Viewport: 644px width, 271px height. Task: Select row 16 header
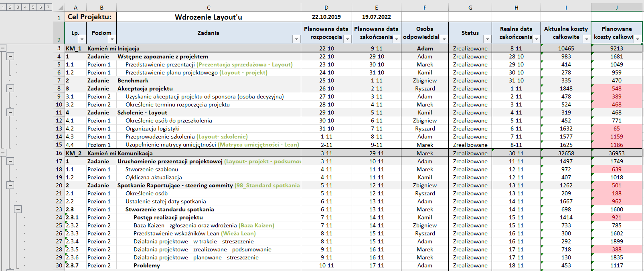point(59,153)
